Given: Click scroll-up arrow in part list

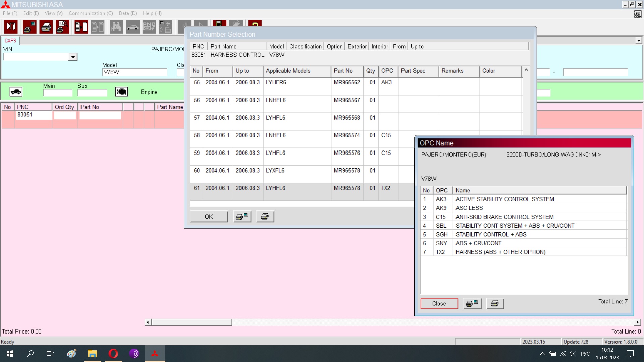Looking at the screenshot, I should [x=526, y=70].
